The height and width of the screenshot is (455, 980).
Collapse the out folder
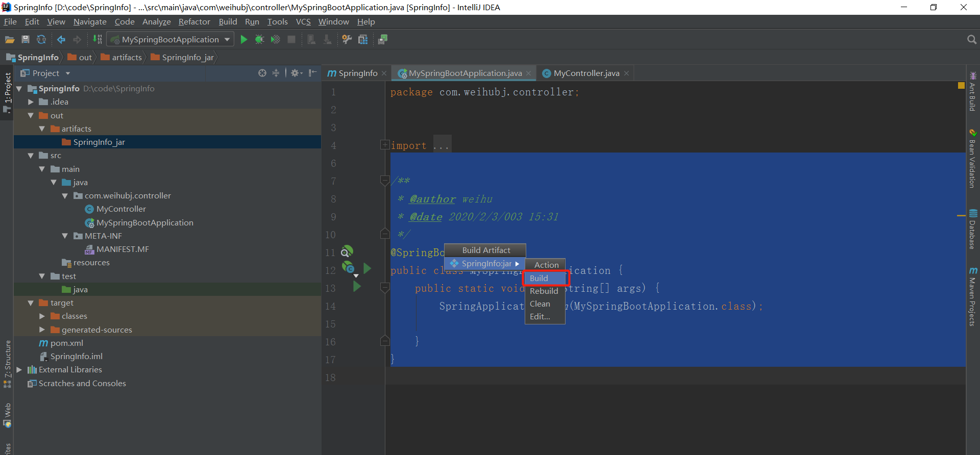click(31, 116)
